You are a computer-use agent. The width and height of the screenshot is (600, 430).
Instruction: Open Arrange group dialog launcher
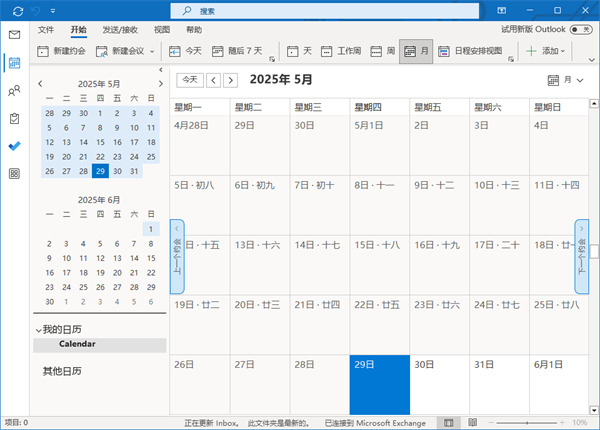511,59
